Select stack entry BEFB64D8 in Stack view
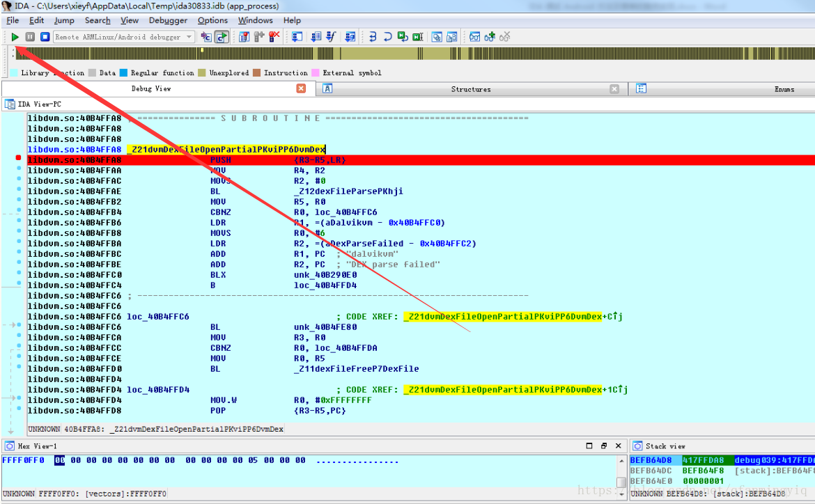The height and width of the screenshot is (504, 815). pyautogui.click(x=722, y=460)
